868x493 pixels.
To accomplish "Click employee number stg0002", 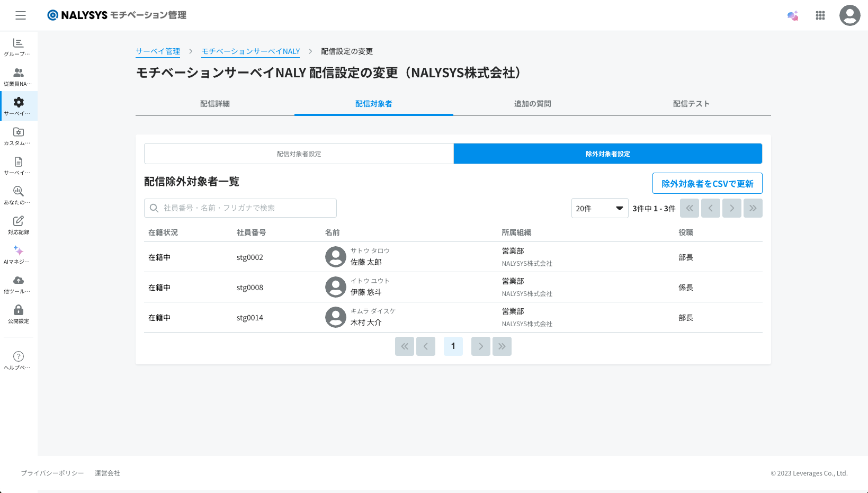I will 250,257.
